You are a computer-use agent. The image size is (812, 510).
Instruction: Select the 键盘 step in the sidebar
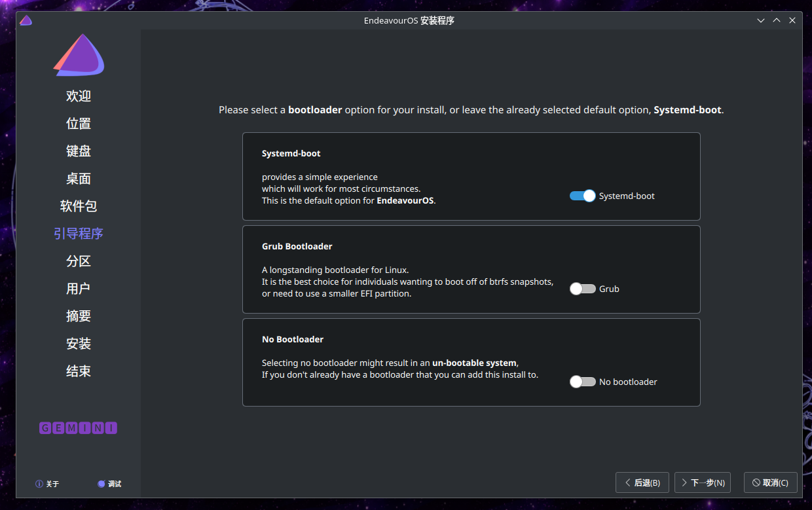coord(79,151)
